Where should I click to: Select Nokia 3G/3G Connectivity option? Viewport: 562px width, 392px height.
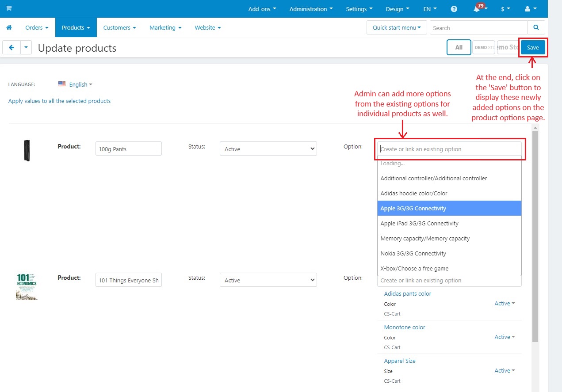pyautogui.click(x=449, y=253)
